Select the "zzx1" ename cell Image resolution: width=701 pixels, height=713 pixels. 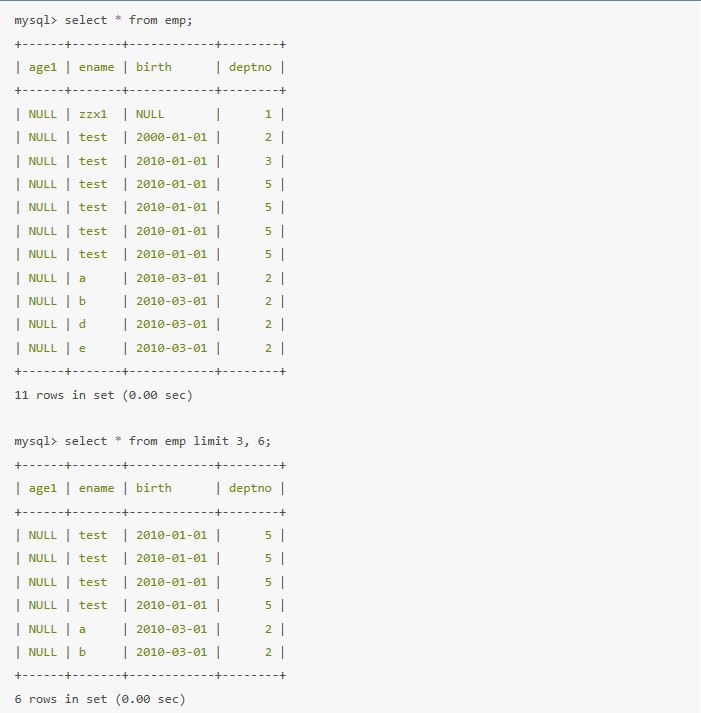pyautogui.click(x=93, y=114)
